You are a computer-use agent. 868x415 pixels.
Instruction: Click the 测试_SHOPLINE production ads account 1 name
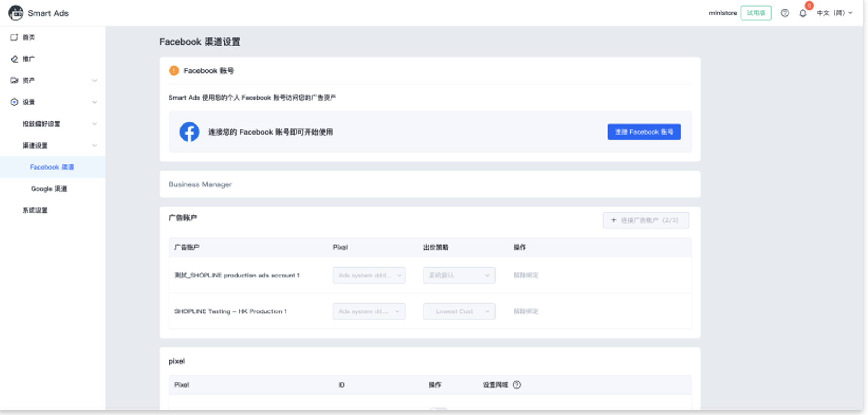pos(237,276)
